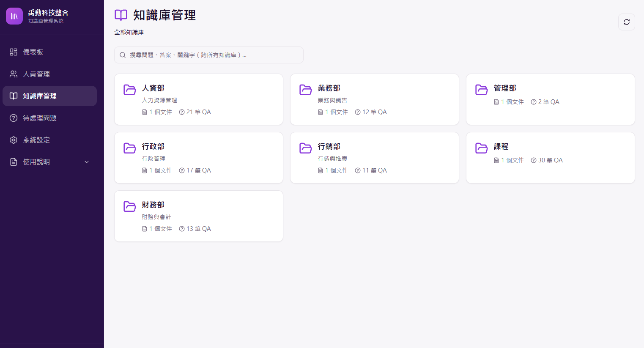The width and height of the screenshot is (644, 348).
Task: Open the 業務部 knowledge base title
Action: pos(329,88)
